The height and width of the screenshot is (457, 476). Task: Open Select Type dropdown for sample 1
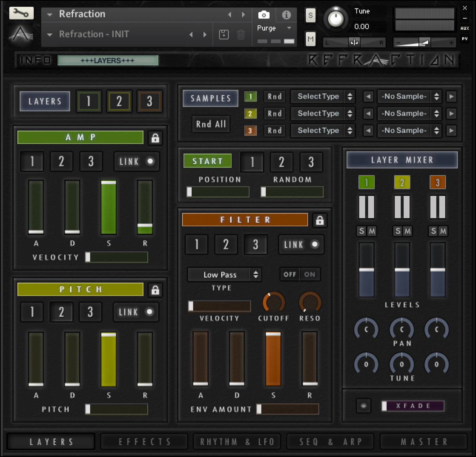click(x=323, y=97)
